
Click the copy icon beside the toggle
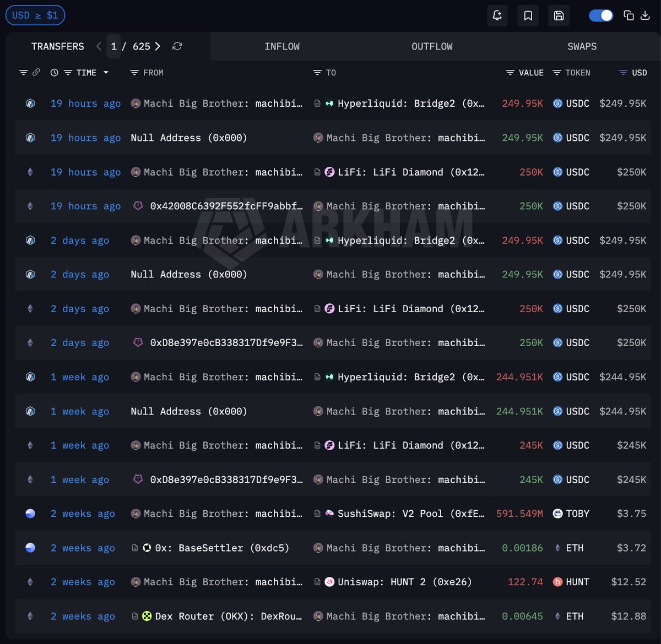point(629,15)
